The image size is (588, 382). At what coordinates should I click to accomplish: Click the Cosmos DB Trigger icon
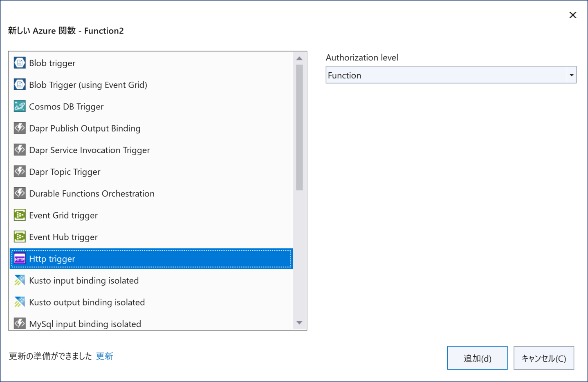[x=20, y=106]
